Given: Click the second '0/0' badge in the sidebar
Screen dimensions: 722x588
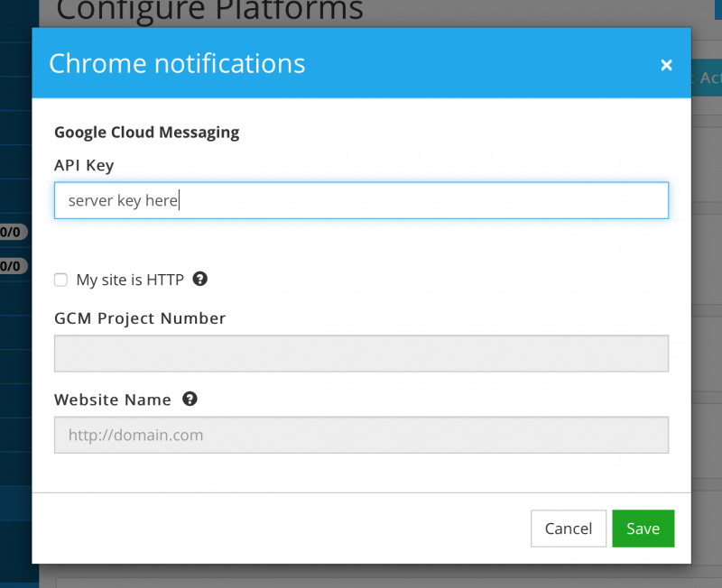Looking at the screenshot, I should click(x=11, y=265).
